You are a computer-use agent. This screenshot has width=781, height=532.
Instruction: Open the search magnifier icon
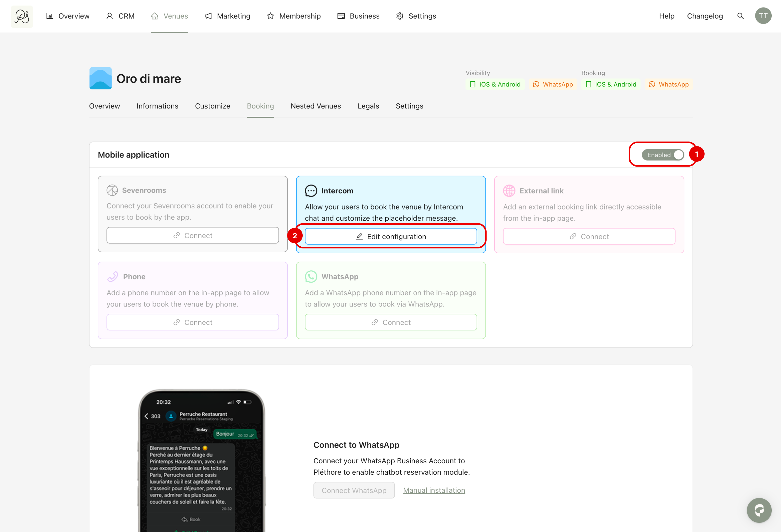click(x=740, y=16)
